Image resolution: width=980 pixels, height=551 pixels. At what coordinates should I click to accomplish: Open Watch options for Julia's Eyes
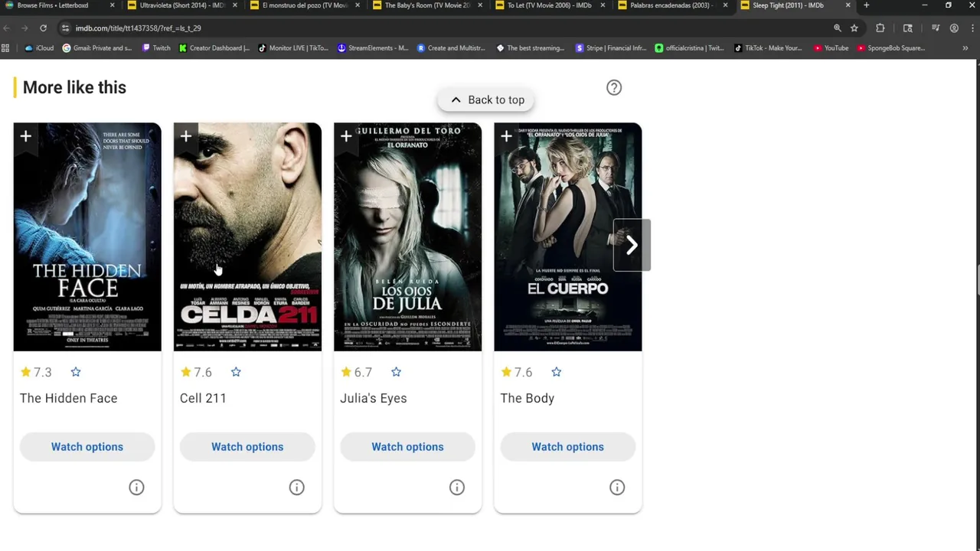click(407, 447)
